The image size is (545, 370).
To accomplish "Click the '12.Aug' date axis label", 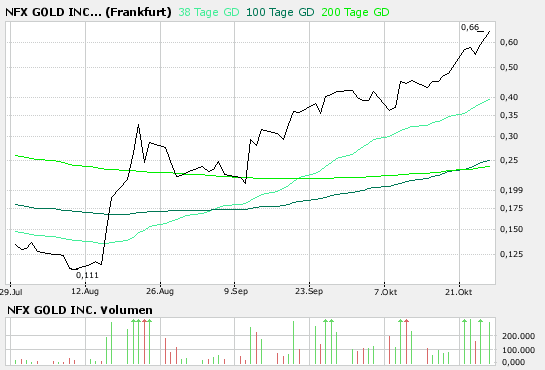I will [85, 291].
